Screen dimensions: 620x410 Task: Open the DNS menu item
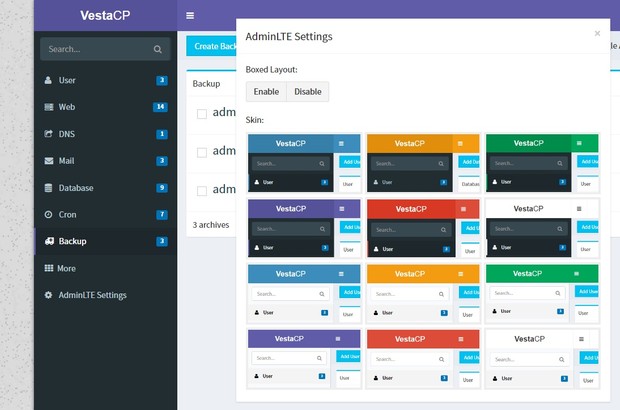click(x=106, y=134)
